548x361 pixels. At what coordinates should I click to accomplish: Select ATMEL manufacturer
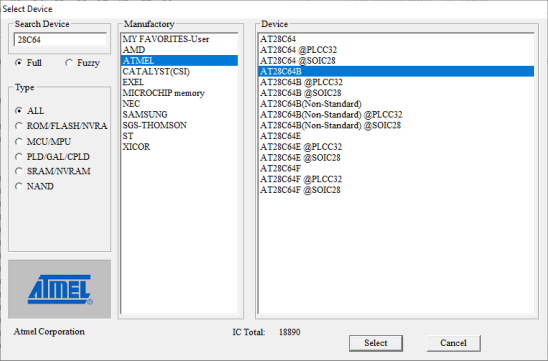tap(180, 60)
